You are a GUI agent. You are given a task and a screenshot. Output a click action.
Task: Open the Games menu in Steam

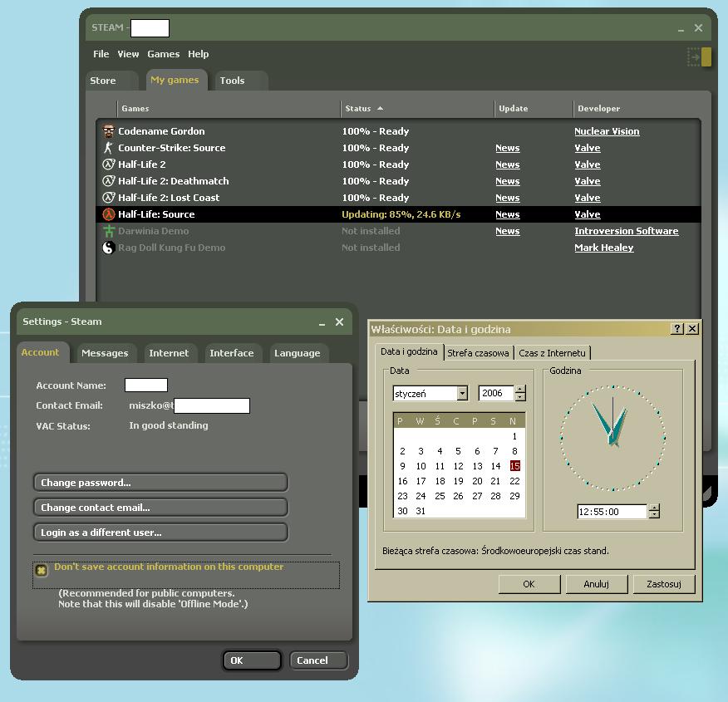tap(164, 54)
